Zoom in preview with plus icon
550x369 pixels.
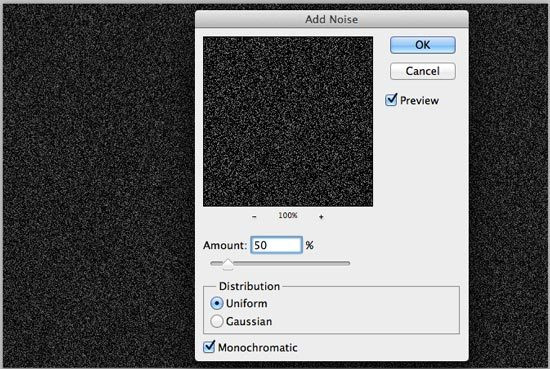(x=321, y=217)
